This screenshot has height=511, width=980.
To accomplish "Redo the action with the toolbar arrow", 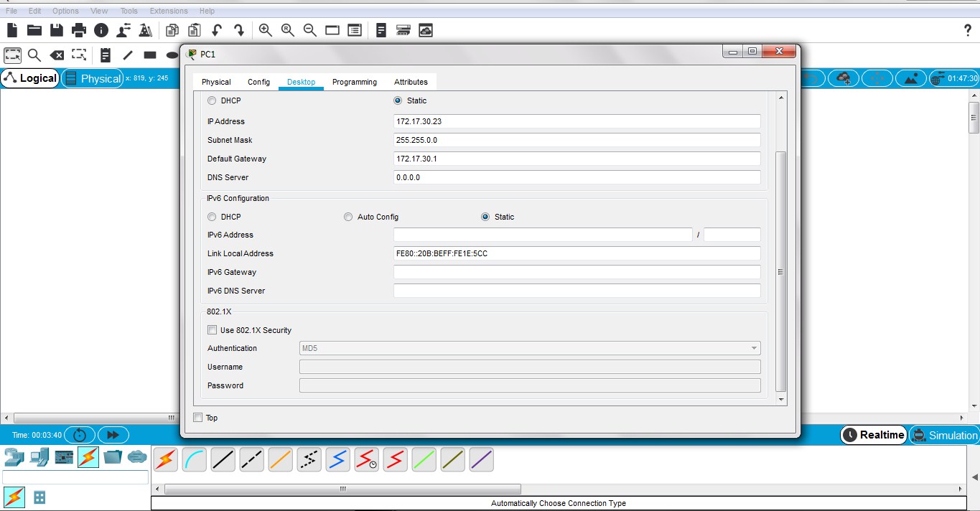I will point(239,30).
